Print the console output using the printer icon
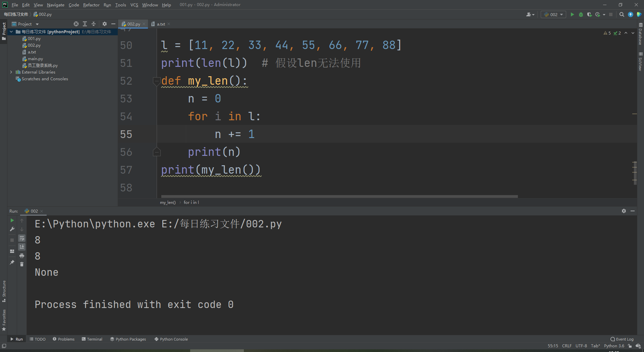 (22, 256)
